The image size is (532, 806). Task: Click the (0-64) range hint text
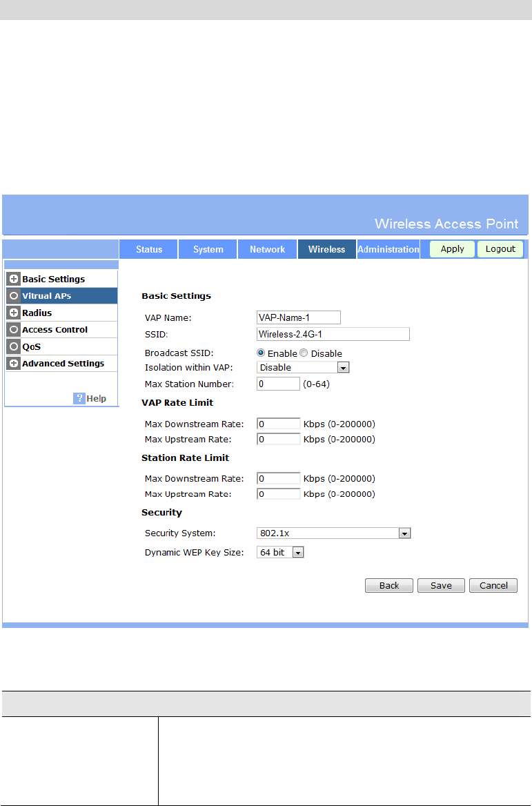(316, 384)
